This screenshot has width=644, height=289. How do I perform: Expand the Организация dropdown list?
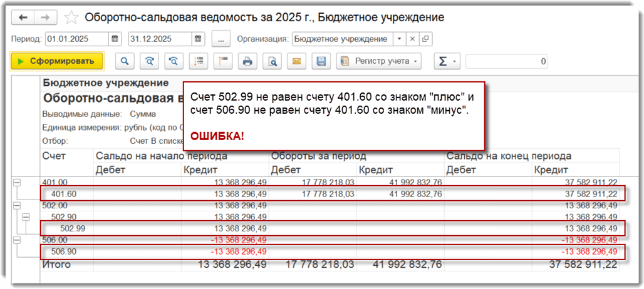(400, 39)
